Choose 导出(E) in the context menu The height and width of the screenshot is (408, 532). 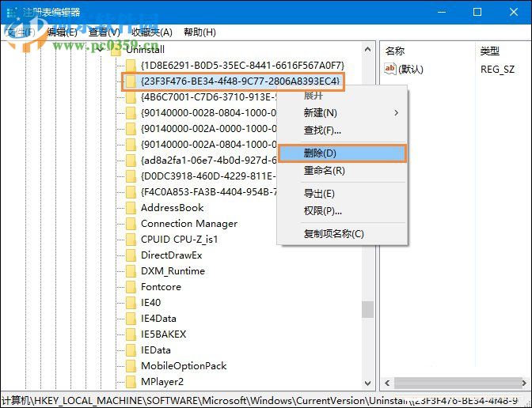coord(342,194)
